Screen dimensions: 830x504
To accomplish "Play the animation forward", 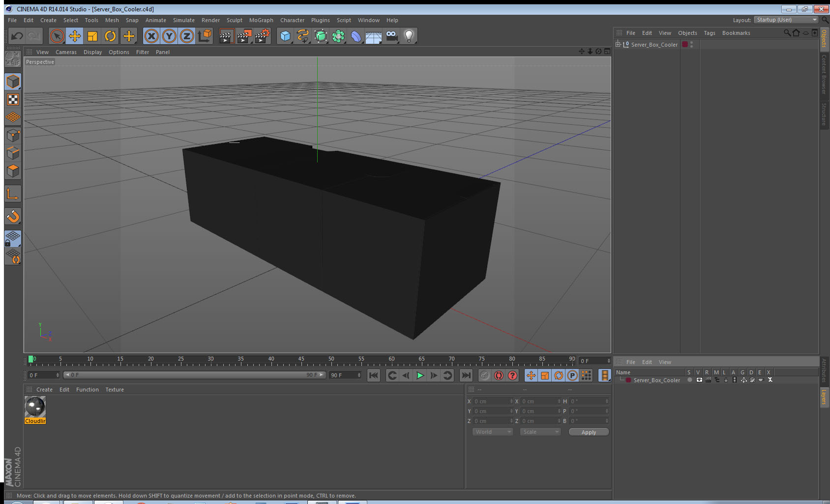I will [x=420, y=375].
